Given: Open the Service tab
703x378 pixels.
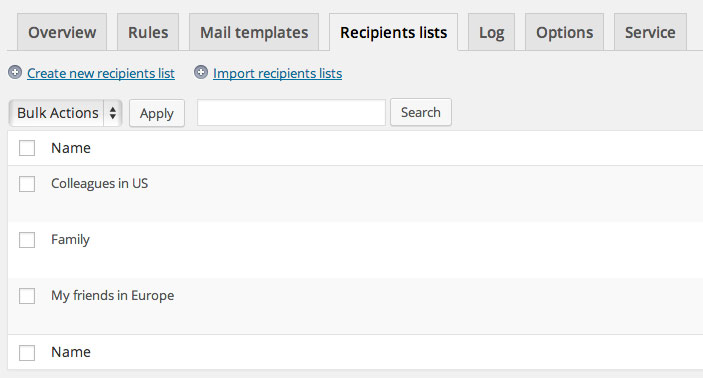Looking at the screenshot, I should pyautogui.click(x=650, y=32).
